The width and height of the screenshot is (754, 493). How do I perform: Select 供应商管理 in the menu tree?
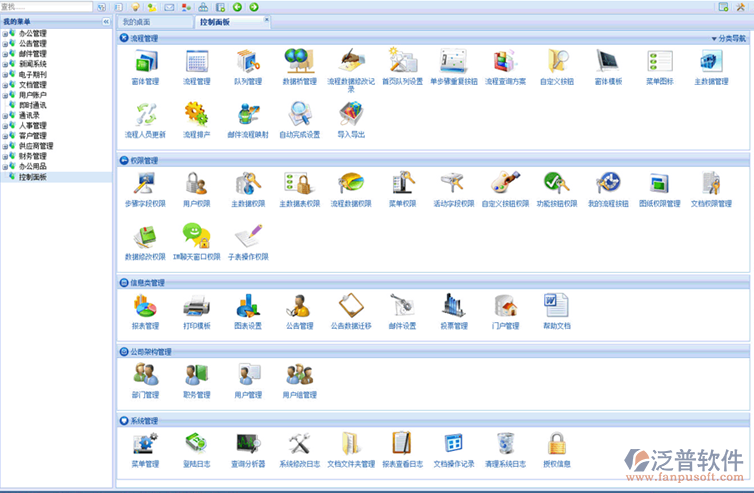[x=36, y=146]
